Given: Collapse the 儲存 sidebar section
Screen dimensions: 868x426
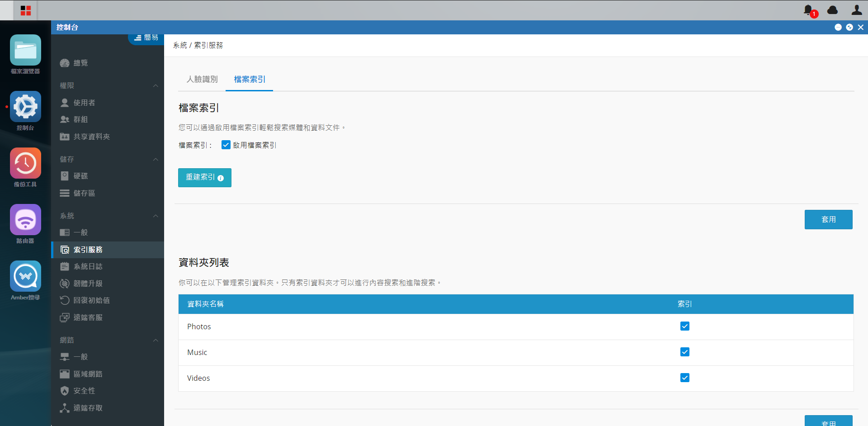Looking at the screenshot, I should 156,159.
